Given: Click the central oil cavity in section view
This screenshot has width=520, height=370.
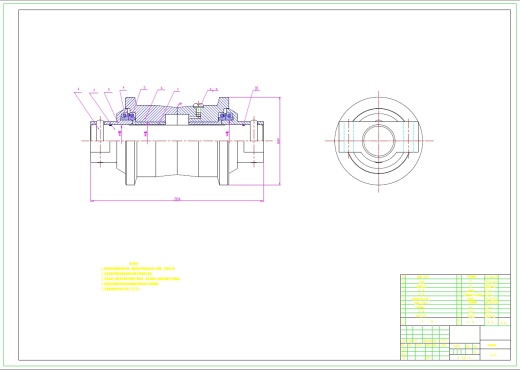Looking at the screenshot, I should 177,120.
